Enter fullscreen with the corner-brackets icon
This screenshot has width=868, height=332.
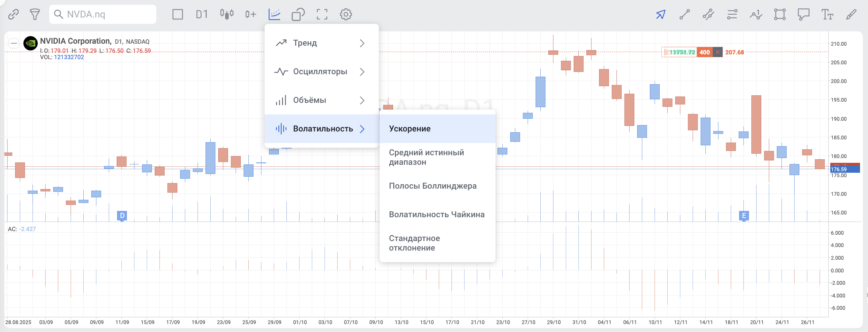pyautogui.click(x=322, y=14)
